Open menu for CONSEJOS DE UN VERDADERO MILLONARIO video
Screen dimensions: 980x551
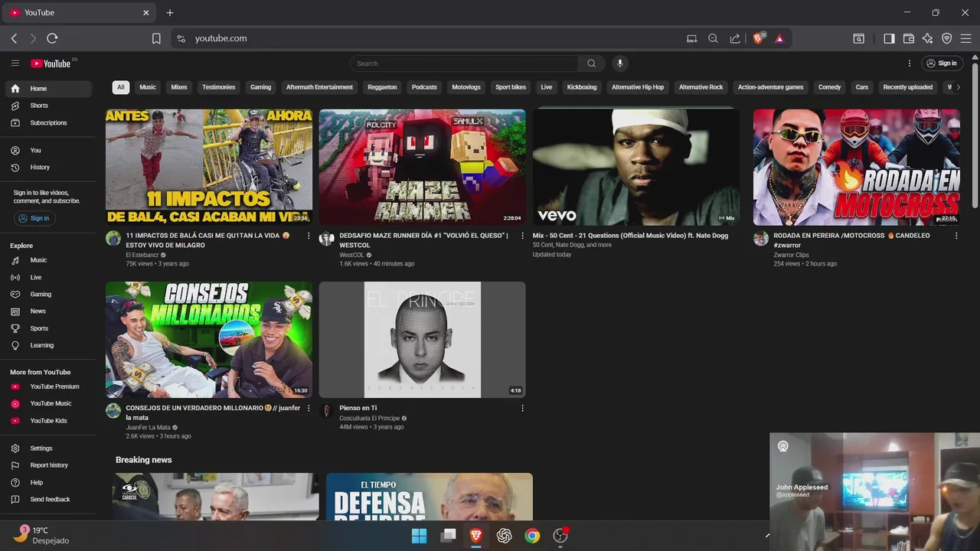pyautogui.click(x=309, y=409)
